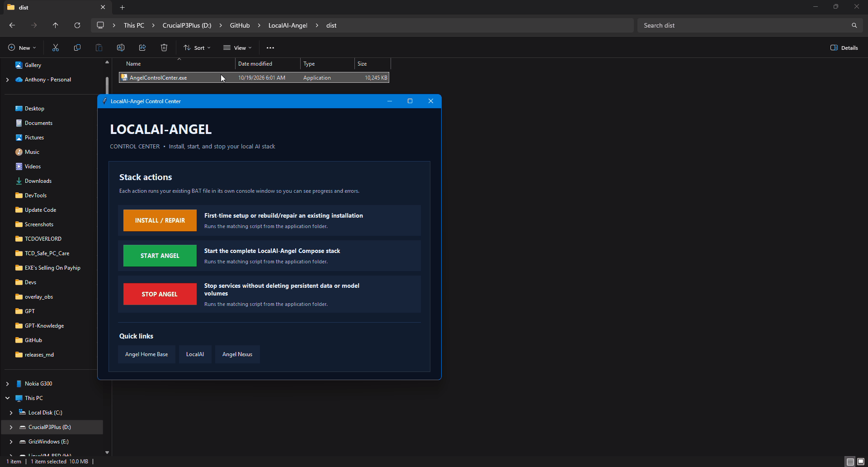Viewport: 868px width, 467px height.
Task: Switch to large thumbnails view icon
Action: (x=861, y=462)
